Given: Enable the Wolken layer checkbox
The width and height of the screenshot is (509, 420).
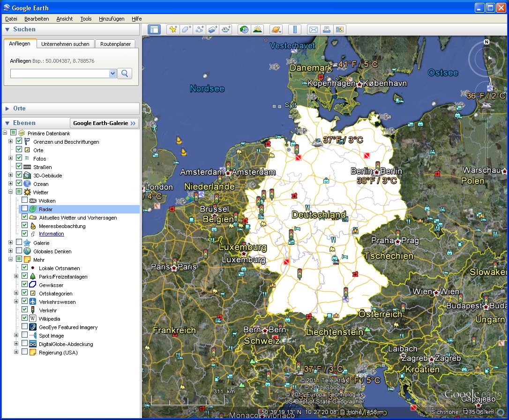Looking at the screenshot, I should (24, 200).
